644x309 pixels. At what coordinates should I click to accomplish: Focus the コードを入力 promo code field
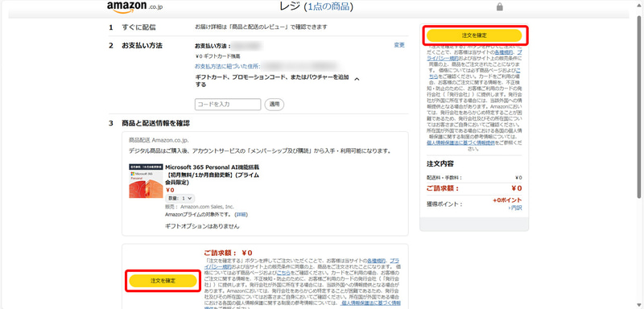click(x=228, y=105)
